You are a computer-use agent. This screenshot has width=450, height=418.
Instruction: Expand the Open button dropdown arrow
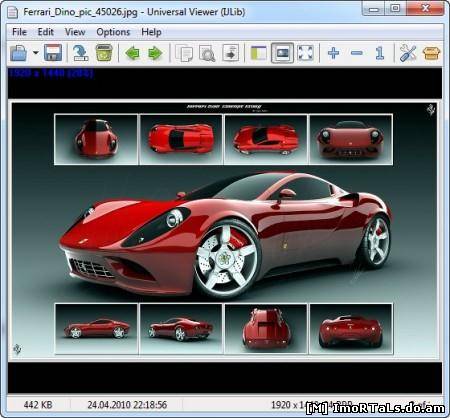point(35,53)
